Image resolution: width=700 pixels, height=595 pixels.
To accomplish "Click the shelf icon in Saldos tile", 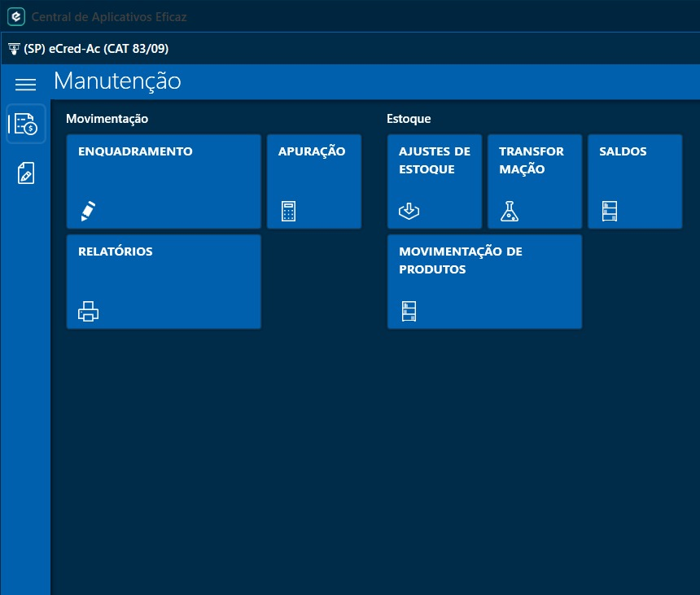I will (609, 211).
